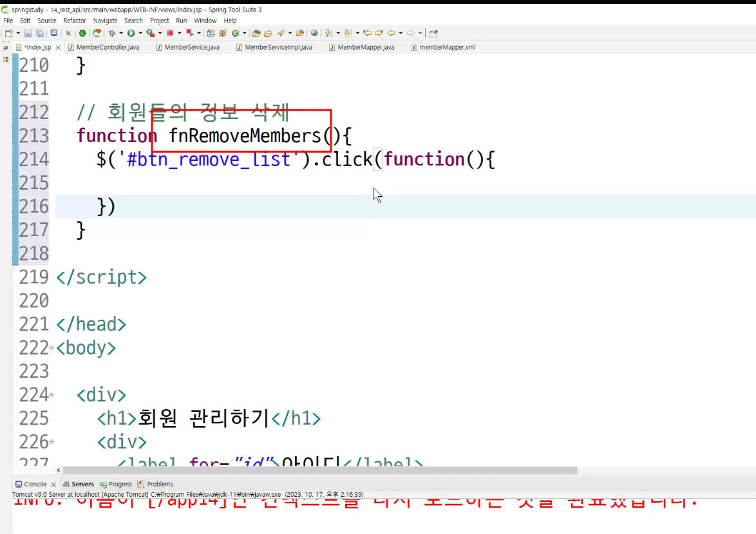Click the green Boot Dashboard icon
Screen dimensions: 756x534
82,33
